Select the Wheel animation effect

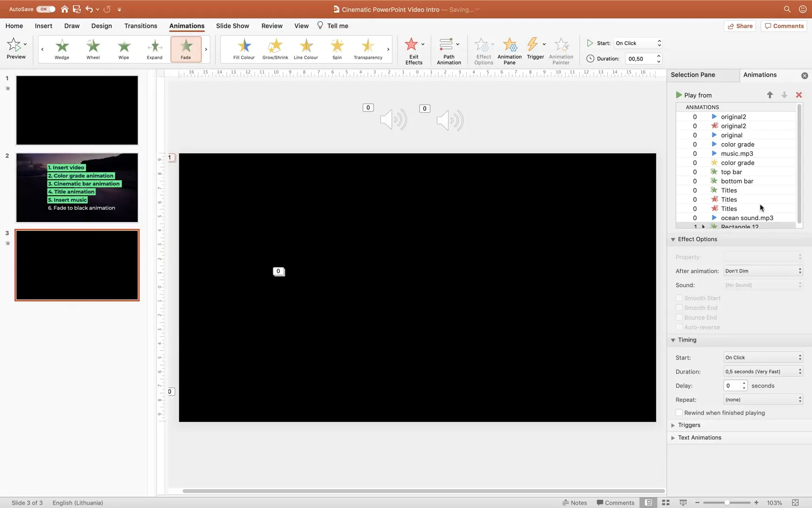click(x=93, y=49)
